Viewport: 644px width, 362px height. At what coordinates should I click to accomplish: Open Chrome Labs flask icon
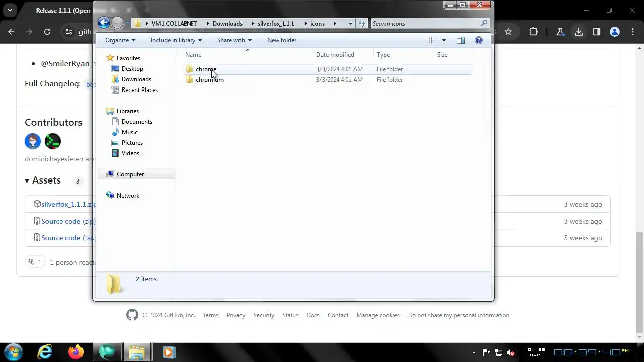pos(560,32)
